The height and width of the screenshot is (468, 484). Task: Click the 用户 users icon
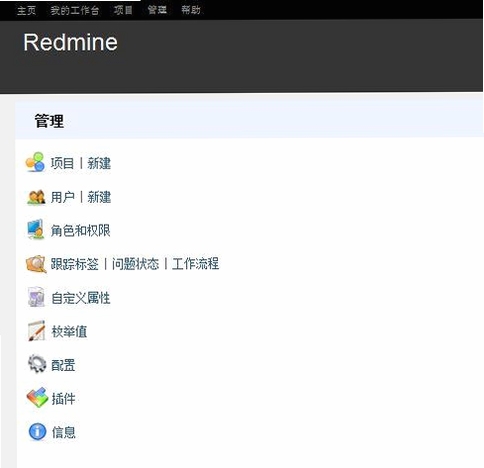[x=36, y=197]
